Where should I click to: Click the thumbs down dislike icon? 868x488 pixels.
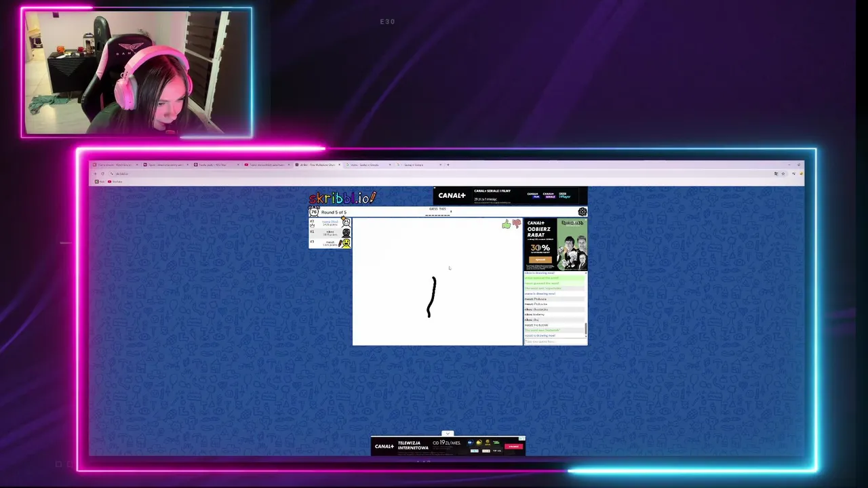517,224
